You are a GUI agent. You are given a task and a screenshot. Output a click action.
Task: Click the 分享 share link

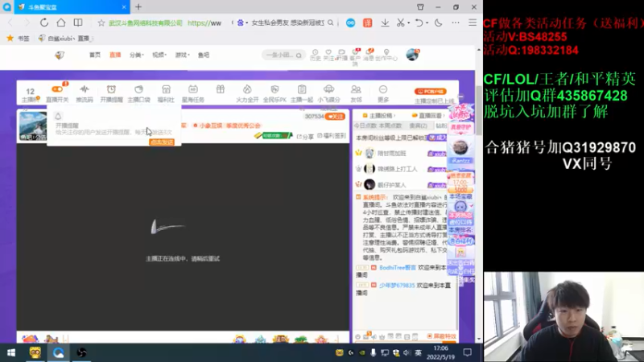pos(305,136)
